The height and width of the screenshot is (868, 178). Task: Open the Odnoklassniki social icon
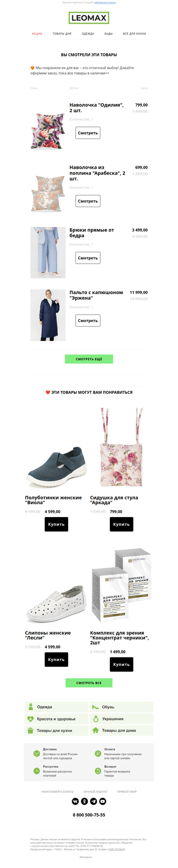click(85, 801)
